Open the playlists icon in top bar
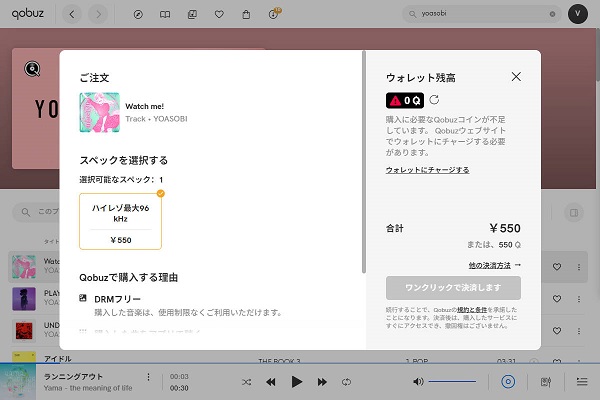Viewport: 600px width, 400px height. (x=192, y=15)
